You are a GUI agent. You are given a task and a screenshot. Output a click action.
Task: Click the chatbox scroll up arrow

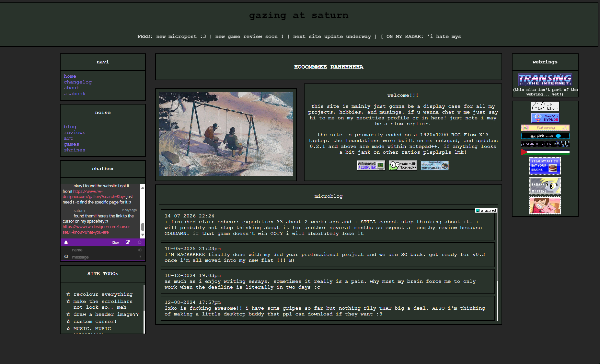tap(143, 188)
